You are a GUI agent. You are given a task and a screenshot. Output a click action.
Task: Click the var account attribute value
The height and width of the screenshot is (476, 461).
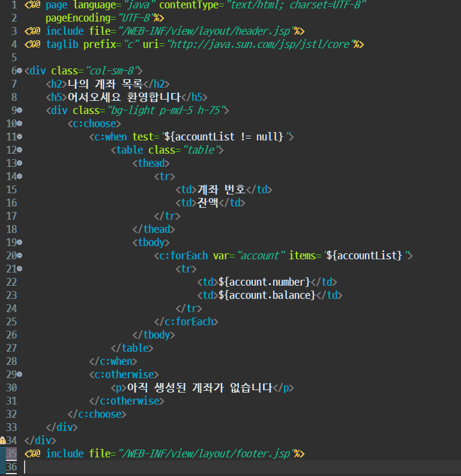(x=261, y=256)
